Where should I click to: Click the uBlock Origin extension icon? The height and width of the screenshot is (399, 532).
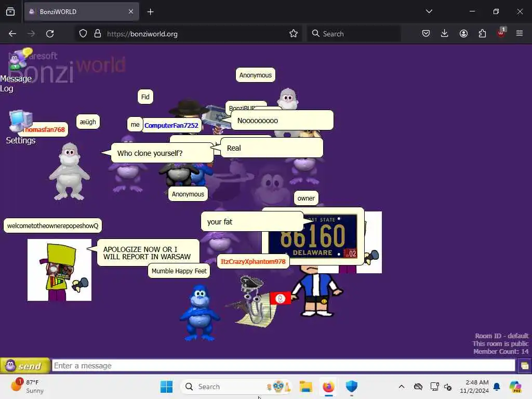pos(501,33)
